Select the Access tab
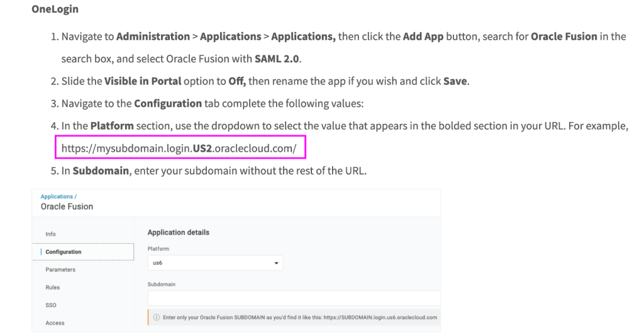Image resolution: width=644 pixels, height=336 pixels. point(55,323)
